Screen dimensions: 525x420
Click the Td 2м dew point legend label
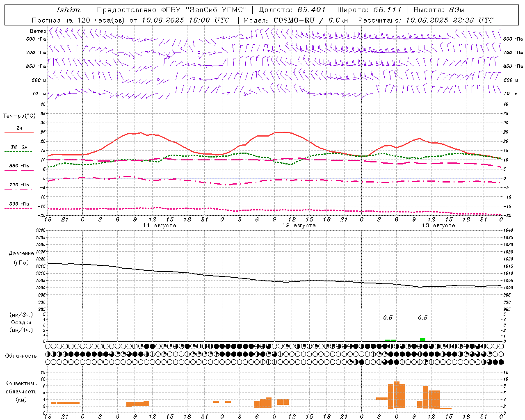tap(19, 147)
